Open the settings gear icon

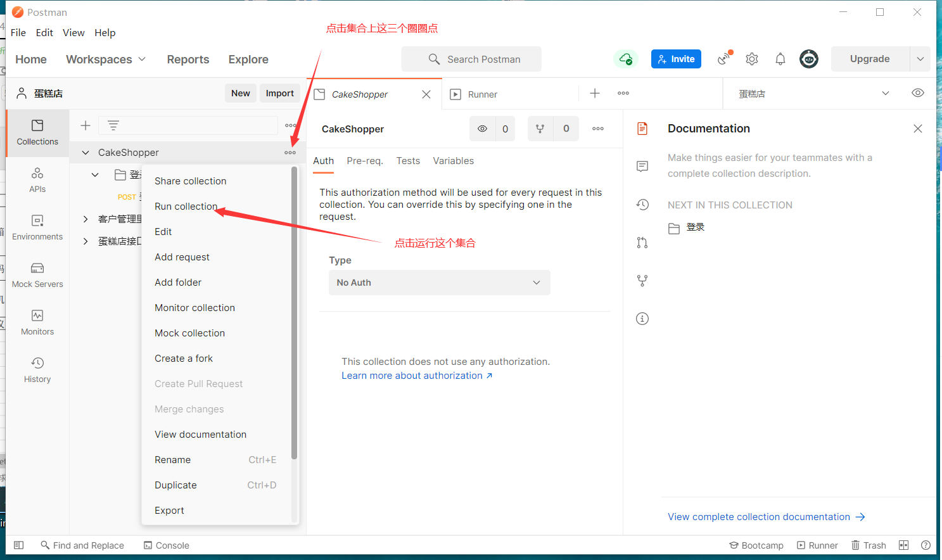coord(752,59)
